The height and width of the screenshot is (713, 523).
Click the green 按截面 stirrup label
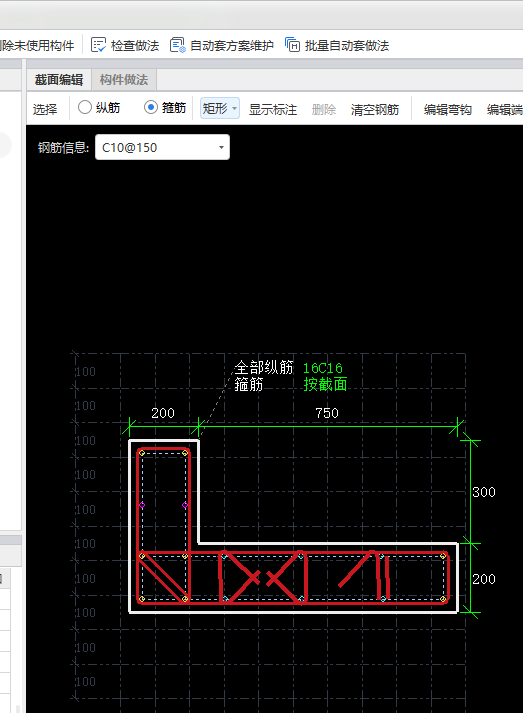click(326, 385)
